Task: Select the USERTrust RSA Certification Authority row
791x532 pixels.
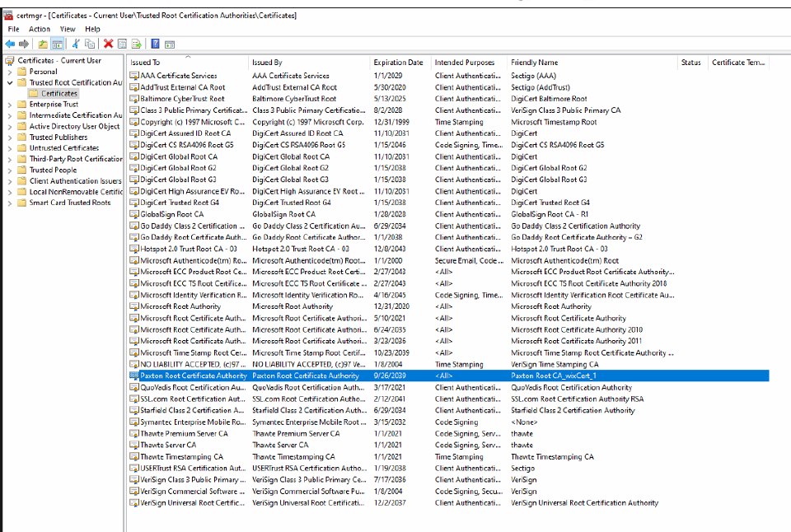Action: [x=449, y=468]
